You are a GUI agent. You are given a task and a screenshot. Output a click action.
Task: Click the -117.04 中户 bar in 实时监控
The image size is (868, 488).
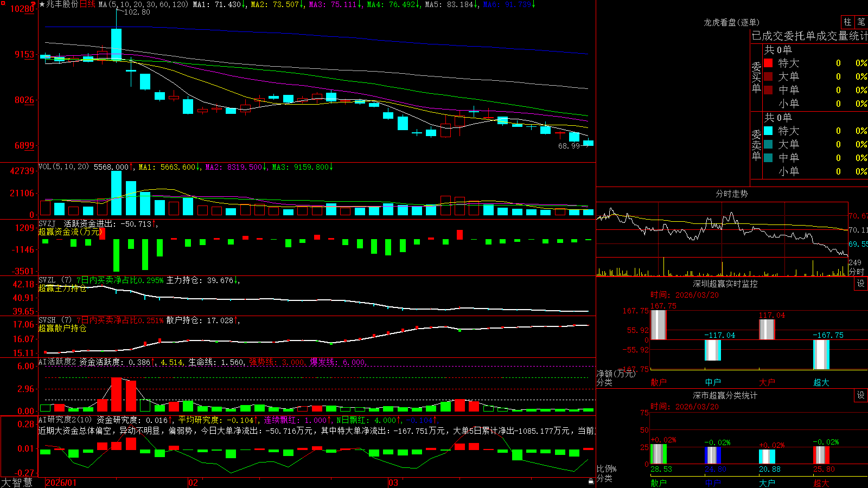coord(712,350)
